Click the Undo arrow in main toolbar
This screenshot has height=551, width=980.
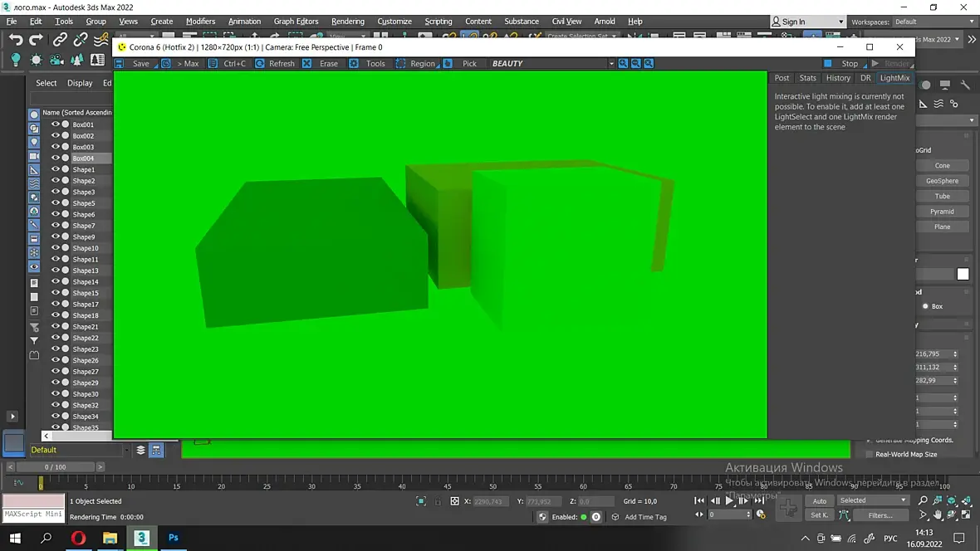point(15,40)
